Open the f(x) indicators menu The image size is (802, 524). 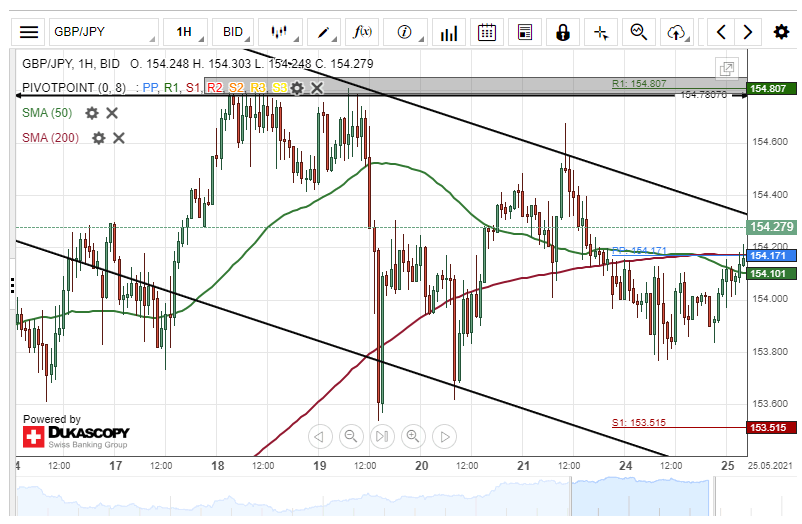362,32
